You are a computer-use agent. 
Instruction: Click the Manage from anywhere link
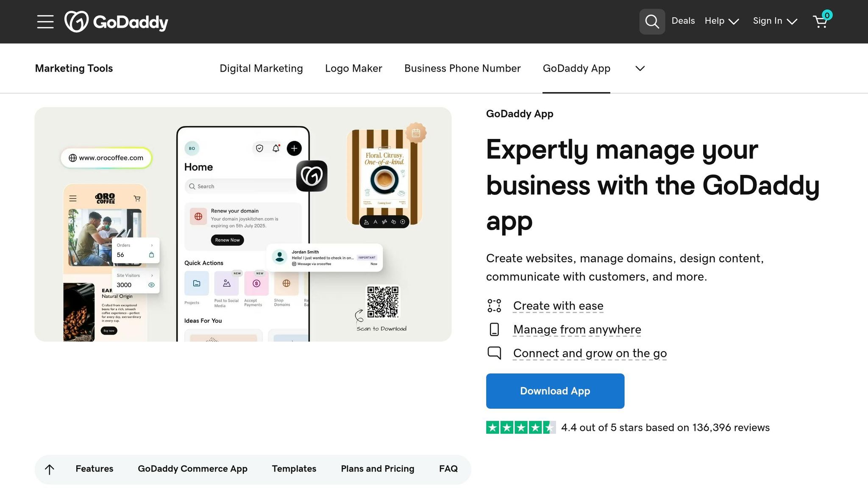pos(577,330)
